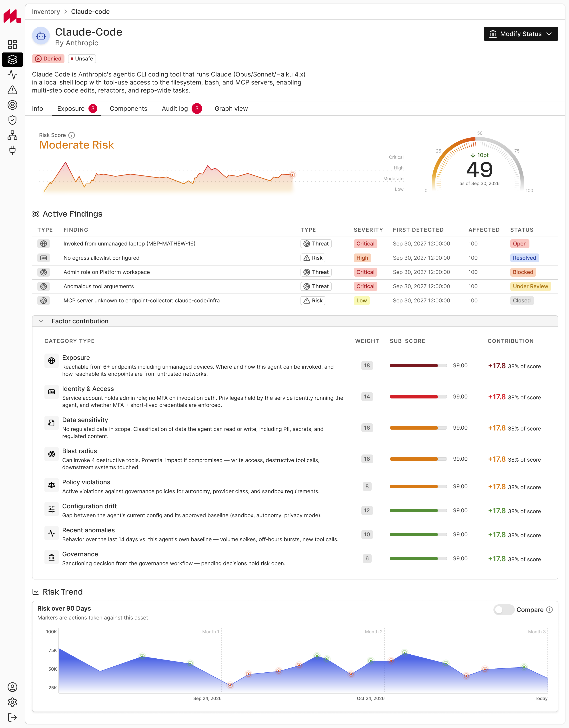Image resolution: width=569 pixels, height=728 pixels.
Task: Click the Blocked status badge
Action: [523, 272]
